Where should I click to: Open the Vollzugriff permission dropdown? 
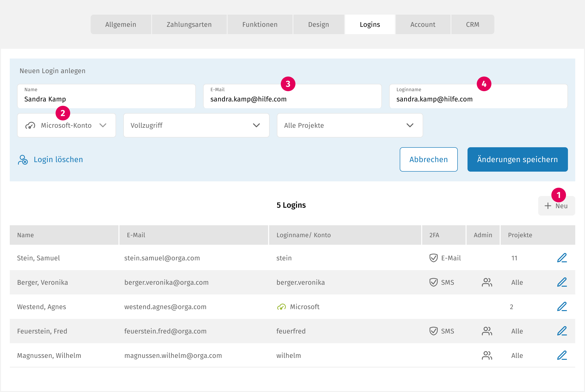(196, 125)
